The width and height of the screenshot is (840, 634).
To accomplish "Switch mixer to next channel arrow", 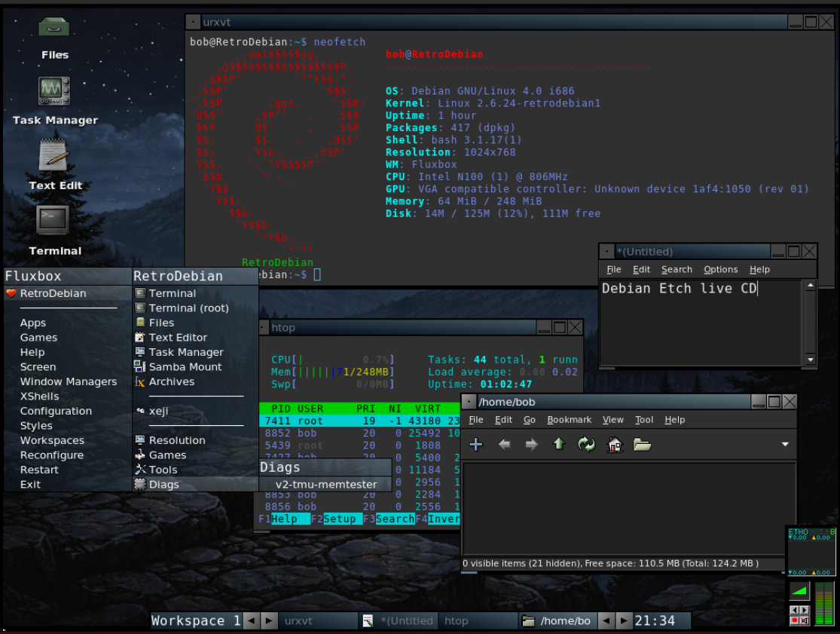I will pos(805,610).
